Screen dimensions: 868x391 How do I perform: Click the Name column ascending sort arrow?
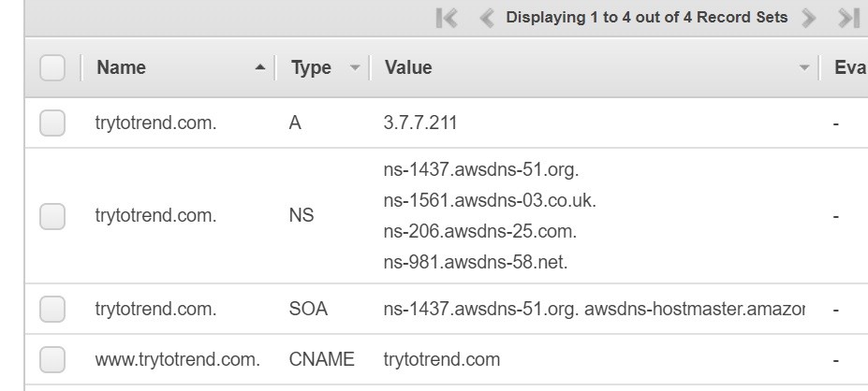point(259,67)
